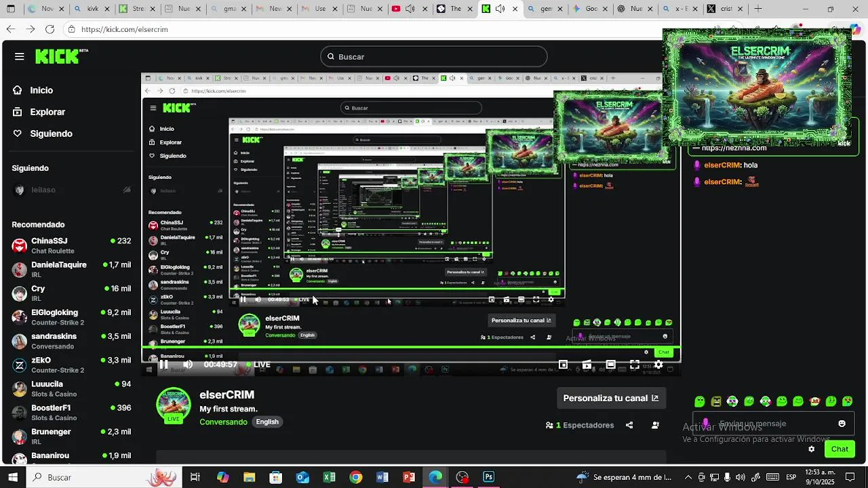The image size is (868, 488).
Task: Open the browser tab actions menu icon
Action: pyautogui.click(x=10, y=9)
